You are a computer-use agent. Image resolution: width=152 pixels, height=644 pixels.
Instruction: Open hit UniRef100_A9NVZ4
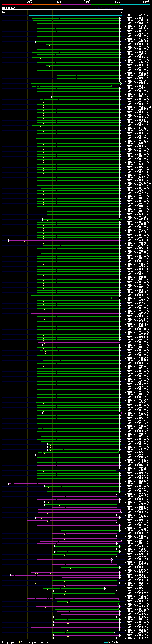(136, 18)
